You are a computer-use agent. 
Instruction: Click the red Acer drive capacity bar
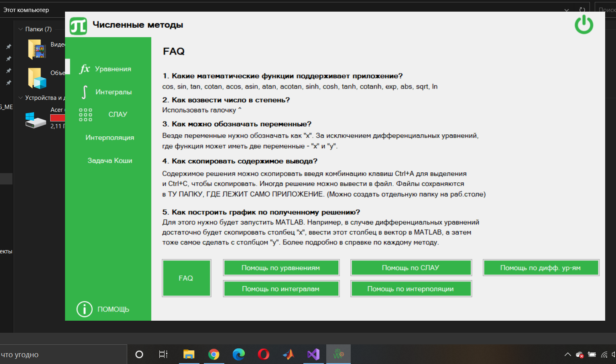pyautogui.click(x=58, y=117)
